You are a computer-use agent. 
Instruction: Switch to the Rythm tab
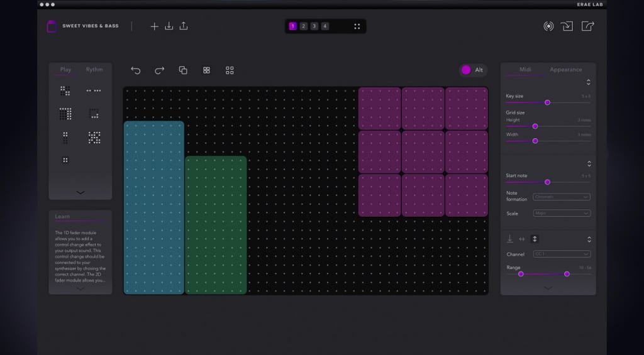pyautogui.click(x=94, y=70)
